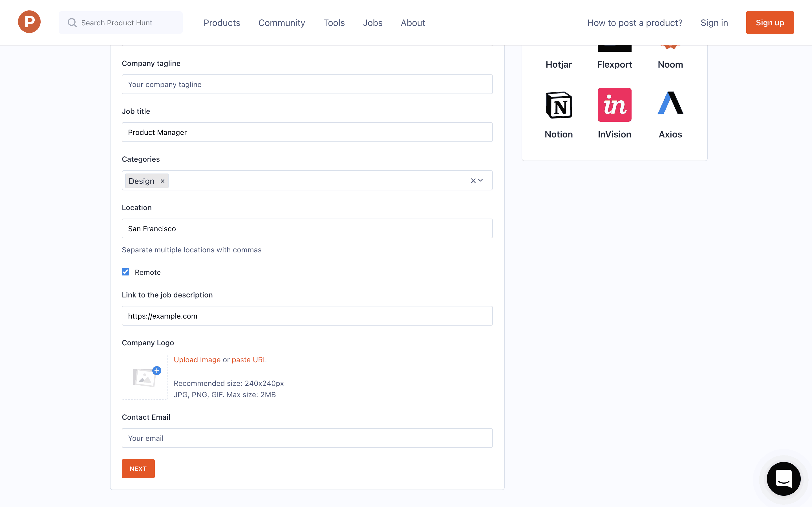Click the paste URL link
Screen dimensions: 812x507
pos(249,359)
